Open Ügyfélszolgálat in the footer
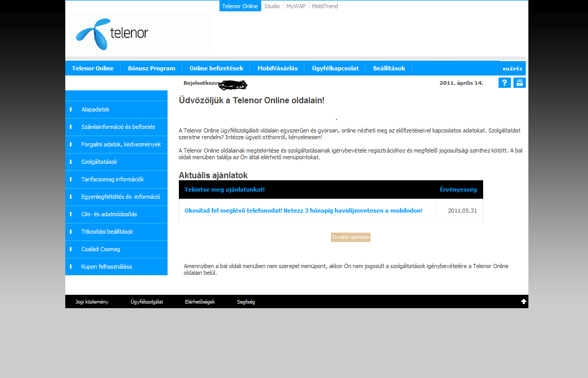This screenshot has height=378, width=588. [x=146, y=301]
